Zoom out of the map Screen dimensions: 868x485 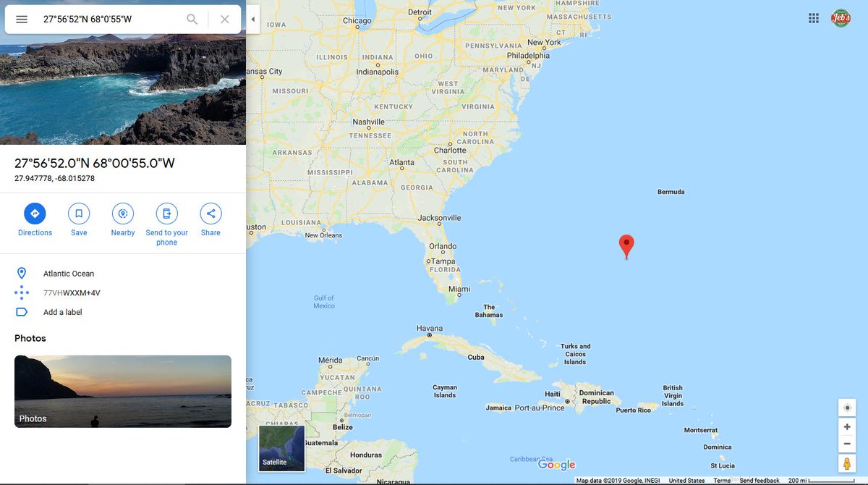coord(847,444)
